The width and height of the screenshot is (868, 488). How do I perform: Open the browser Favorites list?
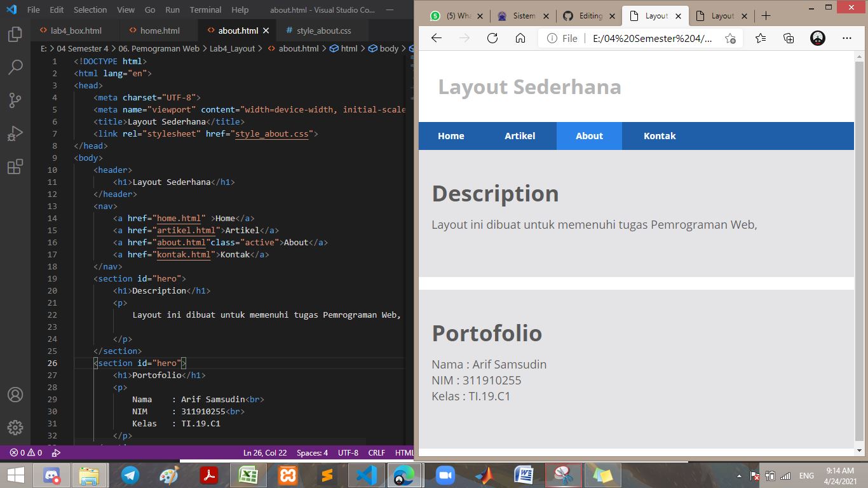coord(761,38)
